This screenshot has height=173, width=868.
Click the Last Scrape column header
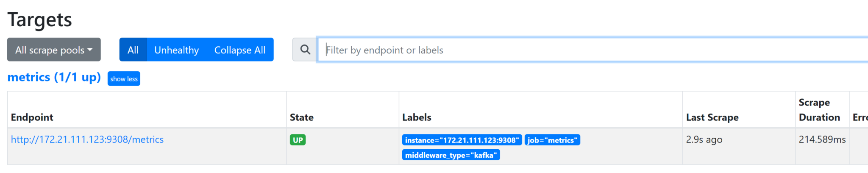click(712, 117)
